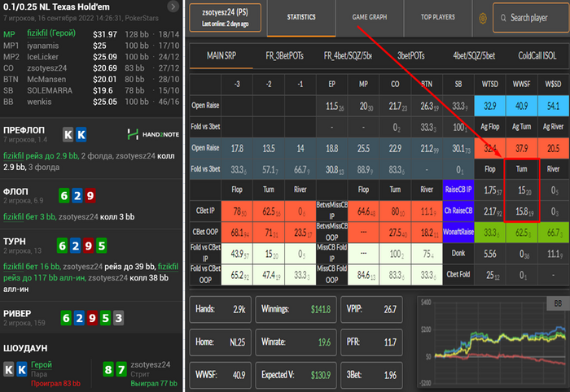Viewport: 570px width, 392px height.
Task: Click the Winnings $141.8 stat box
Action: [296, 309]
